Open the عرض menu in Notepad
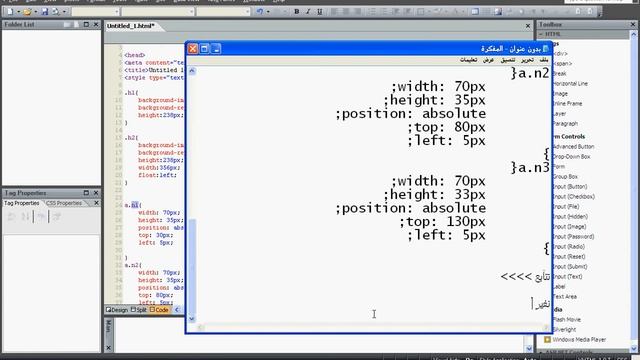The width and height of the screenshot is (640, 360). [488, 60]
